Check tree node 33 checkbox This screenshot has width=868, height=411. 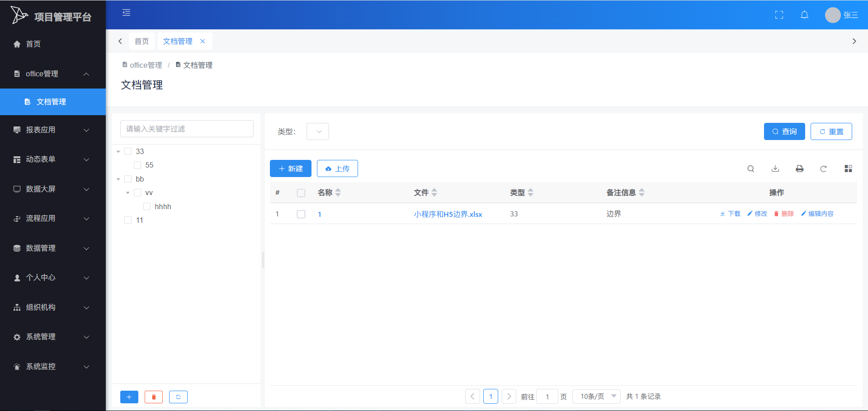tap(128, 151)
